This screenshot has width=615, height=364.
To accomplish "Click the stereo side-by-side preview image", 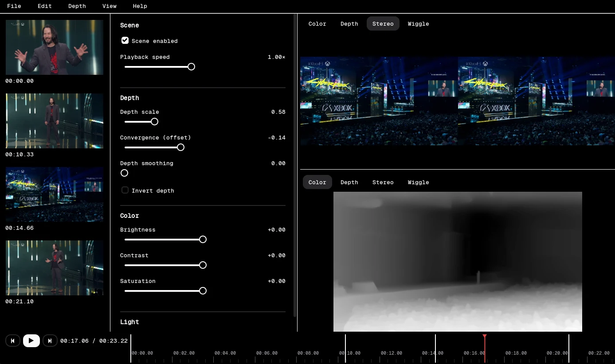I will coord(458,101).
